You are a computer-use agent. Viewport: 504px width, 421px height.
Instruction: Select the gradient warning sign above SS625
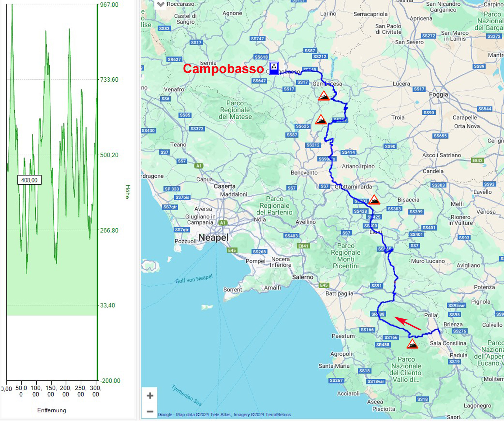pos(321,119)
